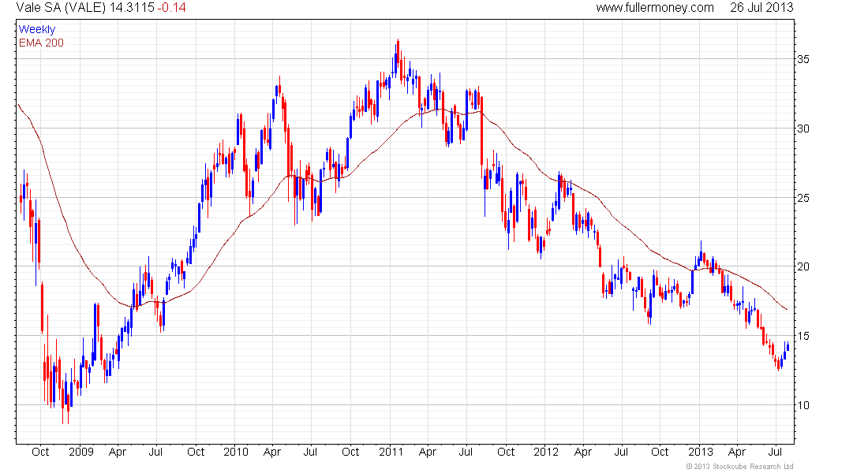Click the 2012 year axis label
The image size is (868, 473).
(x=546, y=452)
